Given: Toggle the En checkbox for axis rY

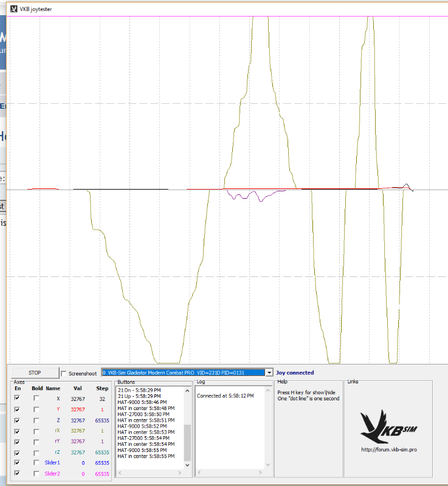Looking at the screenshot, I should coord(17,442).
